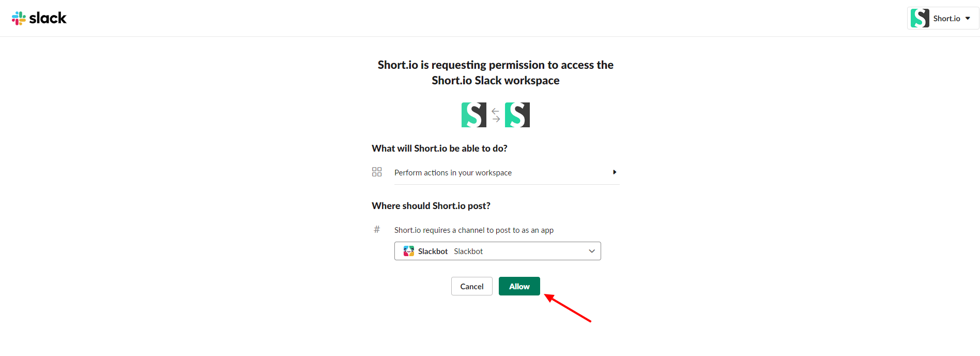Select "Perform actions in your workspace" row

tap(453, 173)
